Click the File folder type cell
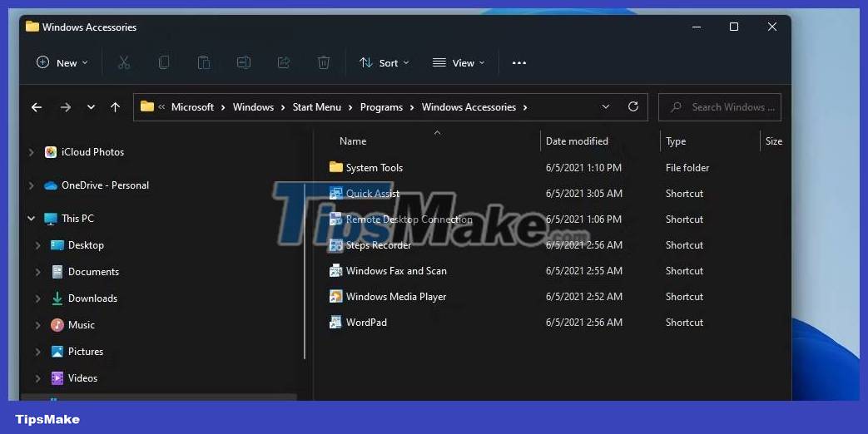 [x=687, y=167]
